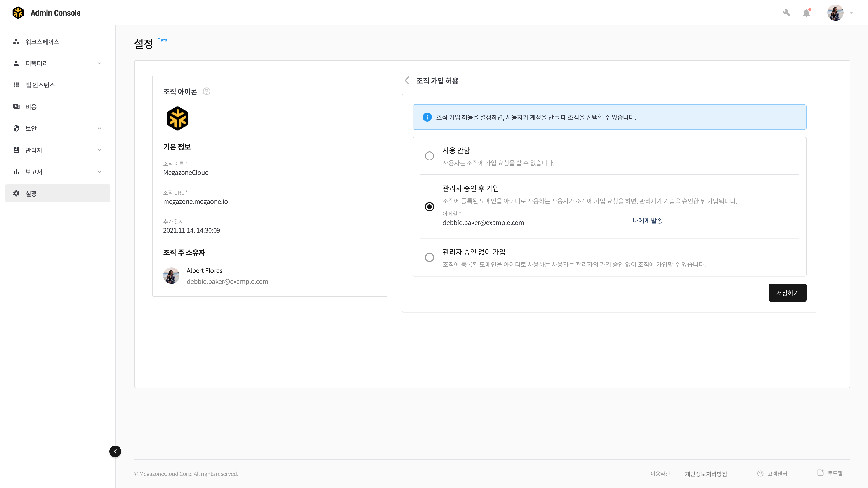868x488 pixels.
Task: Expand the 관리자 chevron
Action: coord(99,150)
